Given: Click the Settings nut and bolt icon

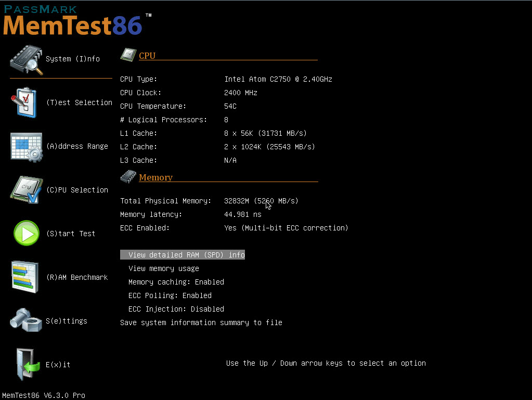Looking at the screenshot, I should click(26, 320).
